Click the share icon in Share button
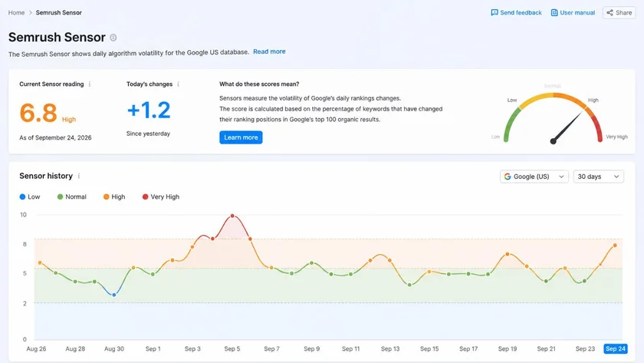 (x=610, y=13)
